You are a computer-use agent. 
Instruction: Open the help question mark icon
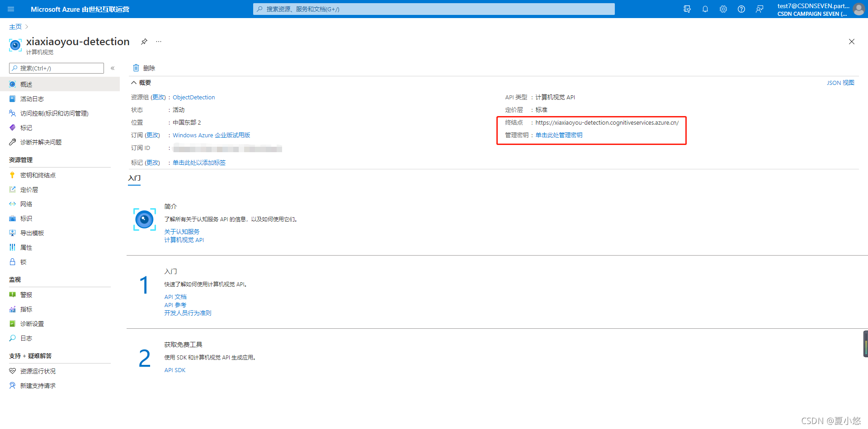741,9
